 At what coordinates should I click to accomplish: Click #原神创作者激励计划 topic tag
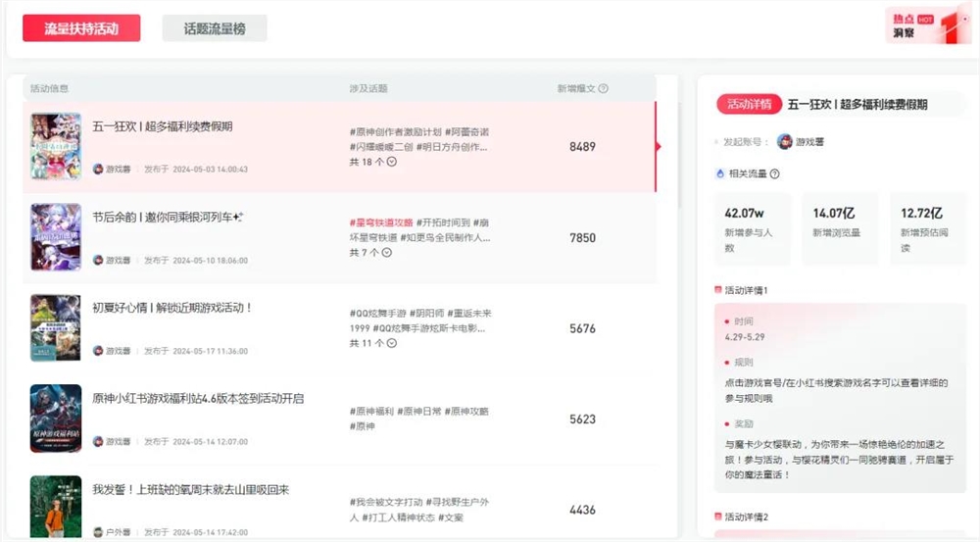395,132
